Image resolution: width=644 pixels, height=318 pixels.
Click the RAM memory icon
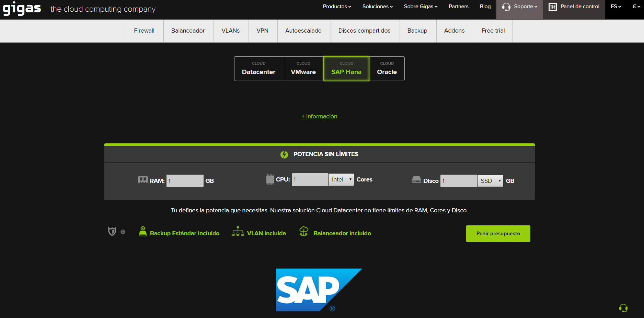click(x=143, y=180)
